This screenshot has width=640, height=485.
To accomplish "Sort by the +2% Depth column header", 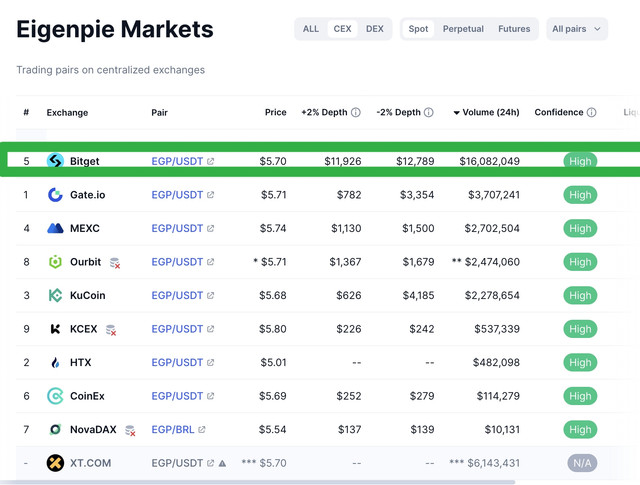I will pyautogui.click(x=324, y=112).
